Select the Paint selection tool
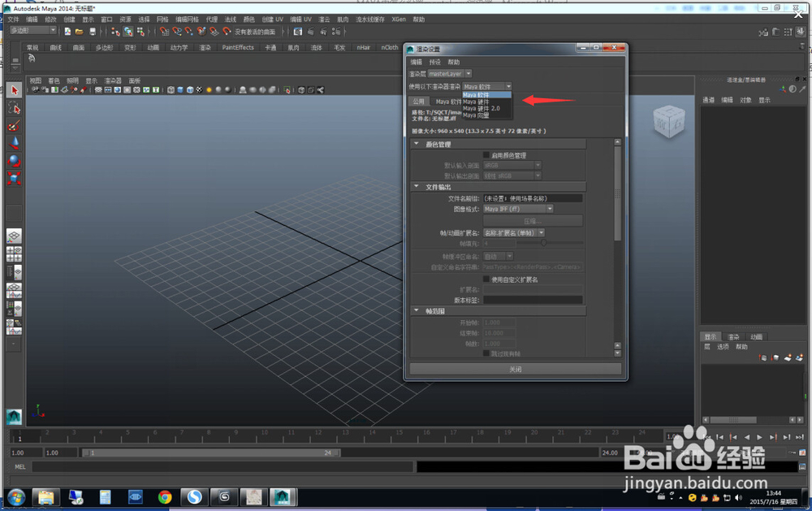The image size is (812, 511). click(14, 125)
